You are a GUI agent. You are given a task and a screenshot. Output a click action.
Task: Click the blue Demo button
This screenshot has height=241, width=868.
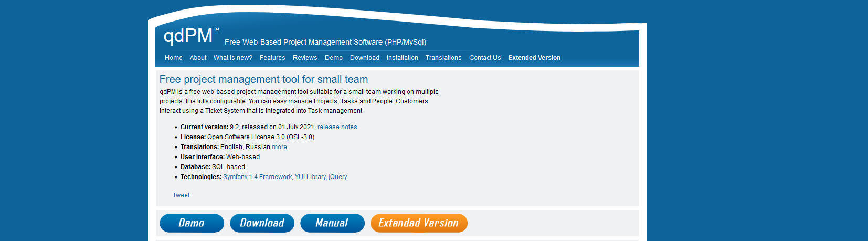point(192,223)
